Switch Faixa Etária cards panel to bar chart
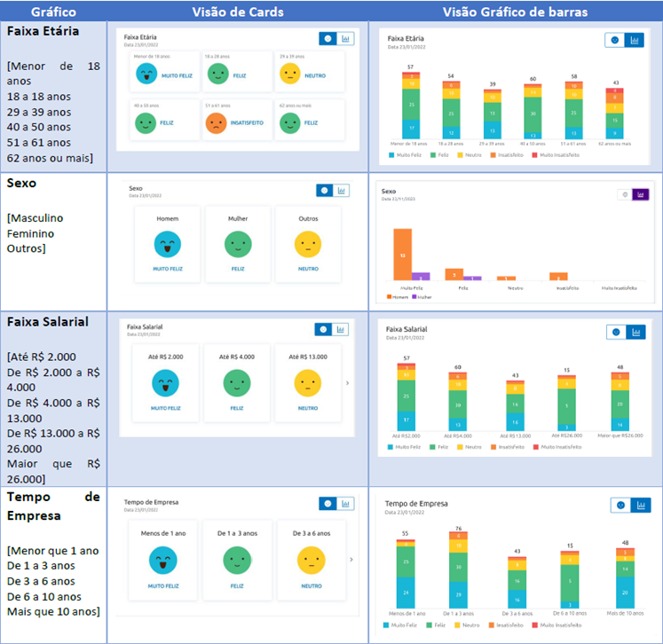 [x=345, y=39]
